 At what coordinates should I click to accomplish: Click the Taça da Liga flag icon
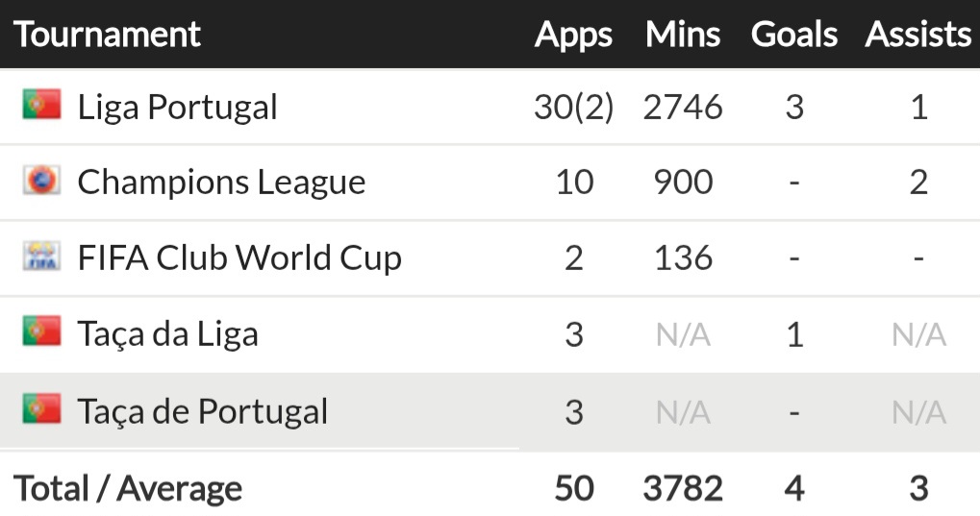42,332
